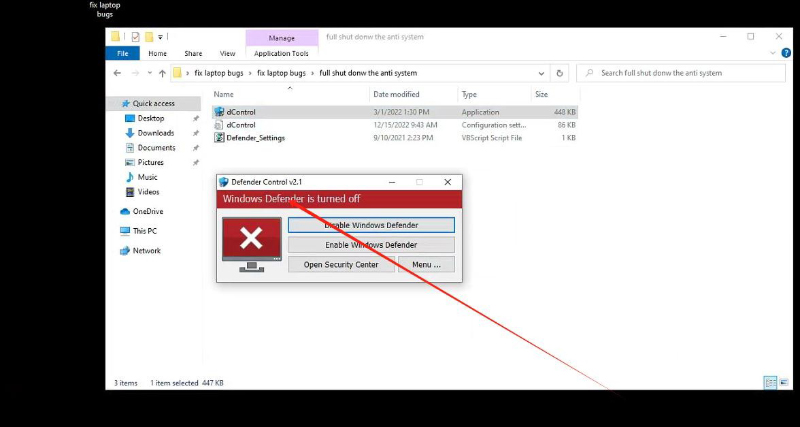
Task: Open the File menu tab
Action: pos(122,53)
